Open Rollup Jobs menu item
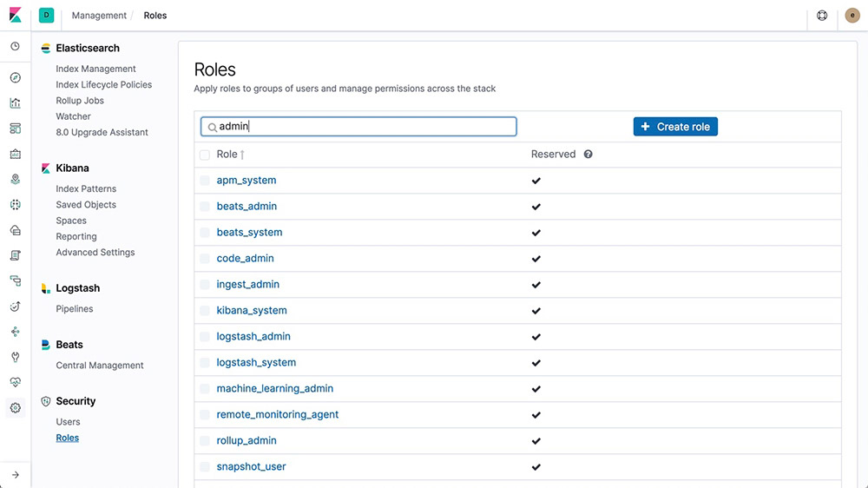Image resolution: width=868 pixels, height=488 pixels. click(80, 101)
